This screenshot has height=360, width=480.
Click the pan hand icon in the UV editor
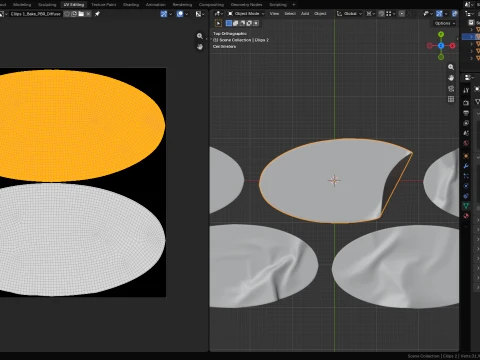coord(200,47)
